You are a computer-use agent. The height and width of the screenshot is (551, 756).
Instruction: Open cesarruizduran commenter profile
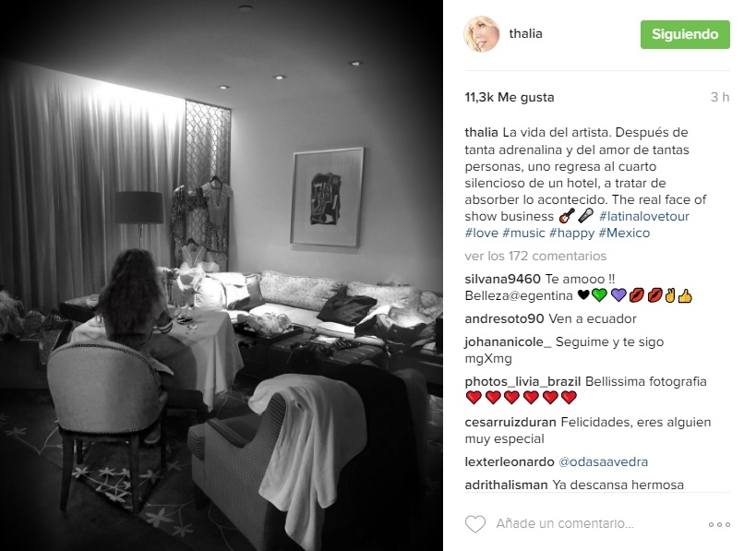(510, 423)
